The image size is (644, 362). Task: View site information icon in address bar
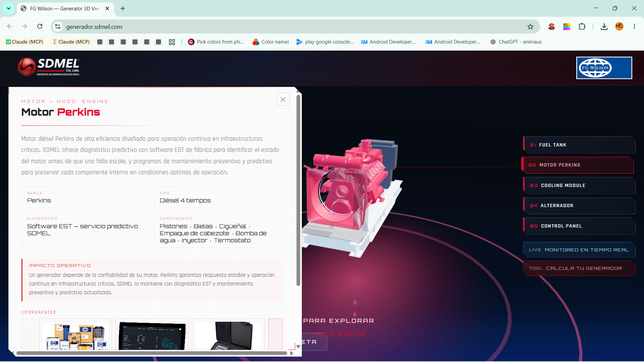point(58,26)
